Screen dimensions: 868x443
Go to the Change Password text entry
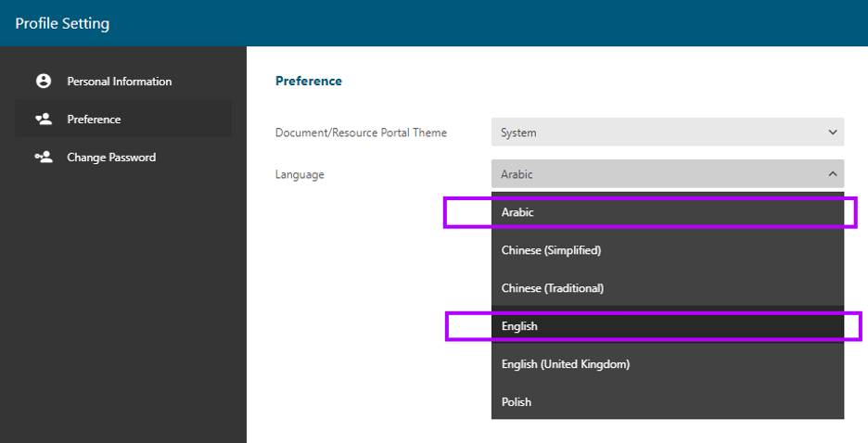tap(111, 158)
